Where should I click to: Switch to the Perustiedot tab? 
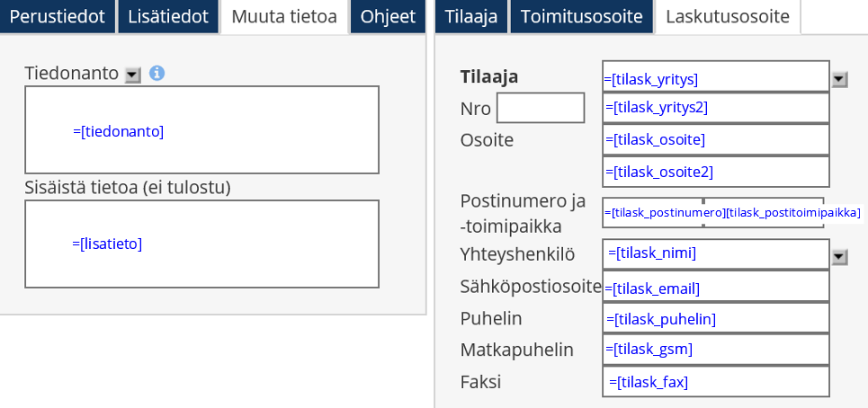[x=58, y=16]
